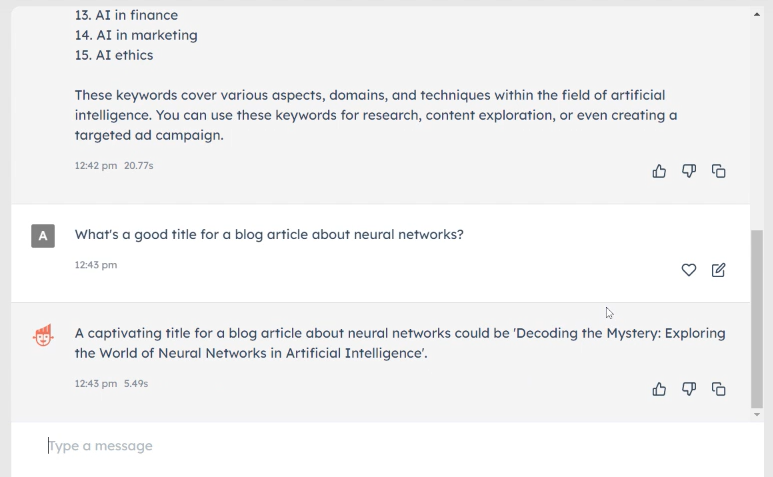Click the '15. AI ethics' list item
The image size is (773, 477).
[114, 55]
